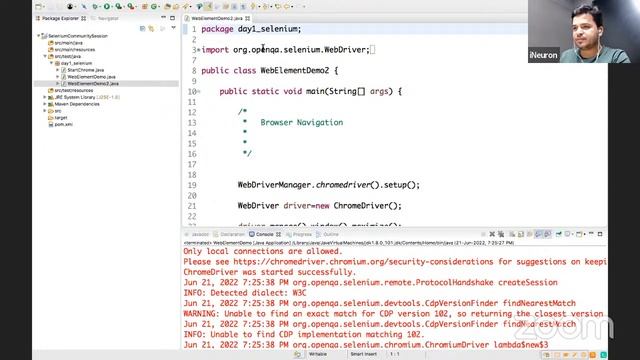The width and height of the screenshot is (640, 360).
Task: Click Remove All Terminated Launches icon
Action: pyautogui.click(x=501, y=234)
